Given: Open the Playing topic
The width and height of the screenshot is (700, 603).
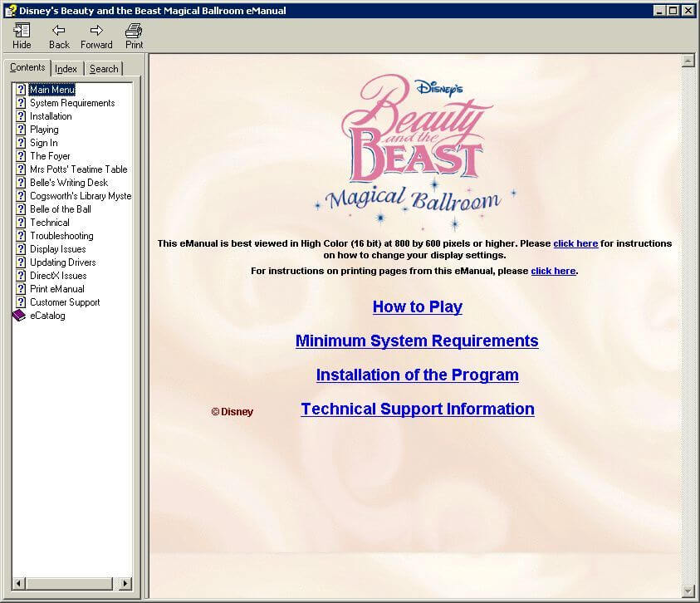Looking at the screenshot, I should pyautogui.click(x=44, y=130).
